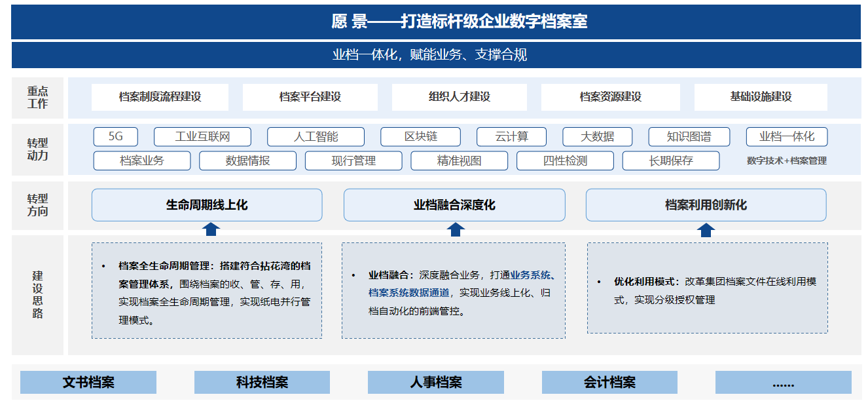Viewport: 868px width, 401px height.
Task: Click the 档案业务 tag
Action: click(142, 161)
